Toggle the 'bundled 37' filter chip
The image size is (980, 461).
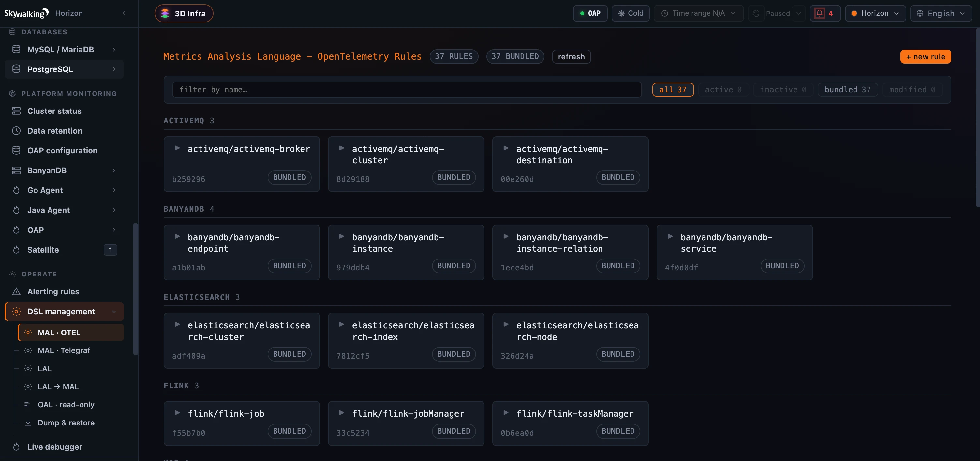tap(847, 89)
